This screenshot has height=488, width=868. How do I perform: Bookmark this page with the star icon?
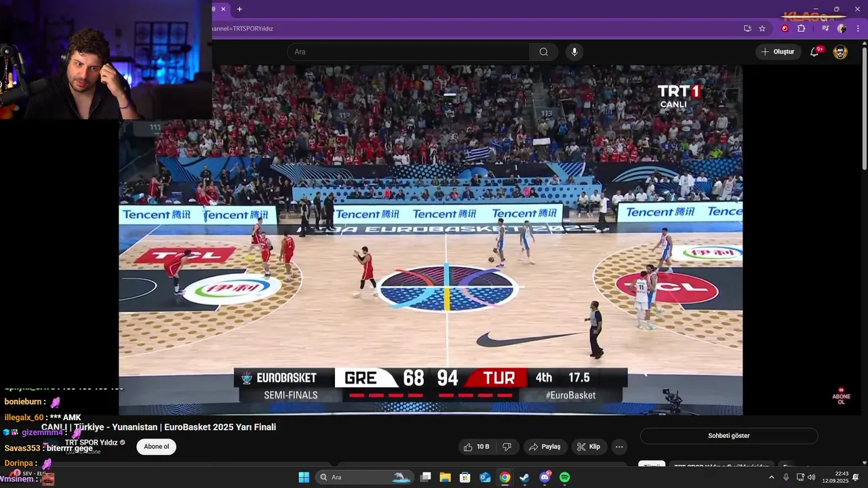(762, 28)
